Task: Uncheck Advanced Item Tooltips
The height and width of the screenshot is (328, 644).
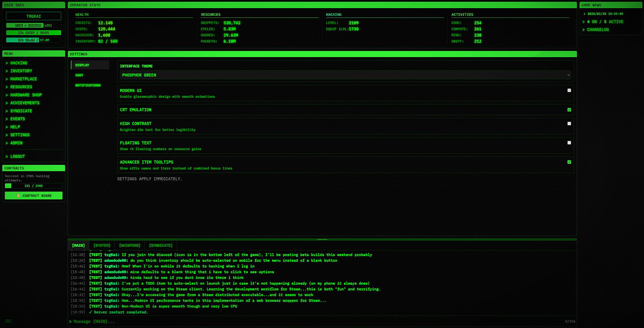Action: (569, 162)
